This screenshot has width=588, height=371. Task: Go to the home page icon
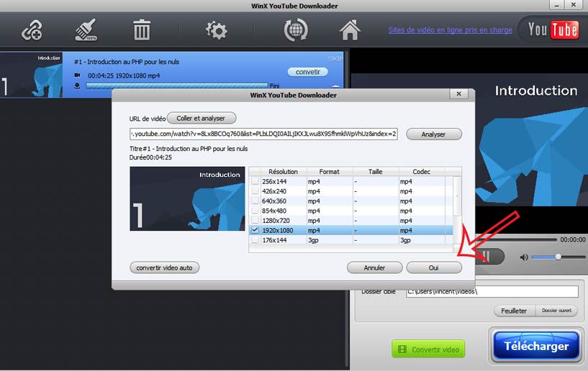tap(350, 30)
